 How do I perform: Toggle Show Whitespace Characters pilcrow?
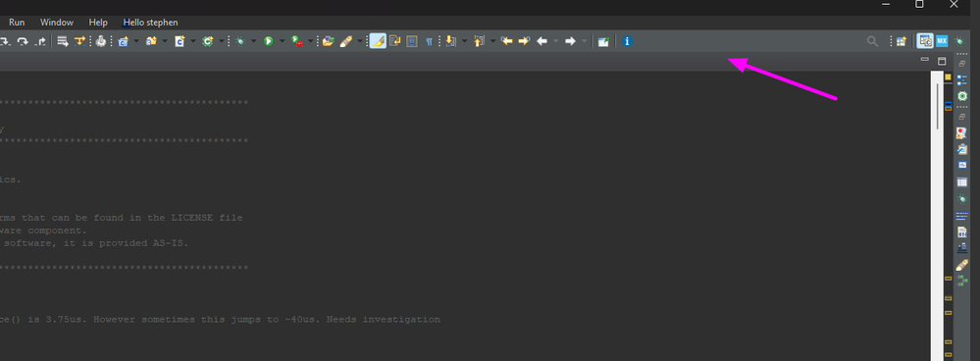pyautogui.click(x=429, y=41)
